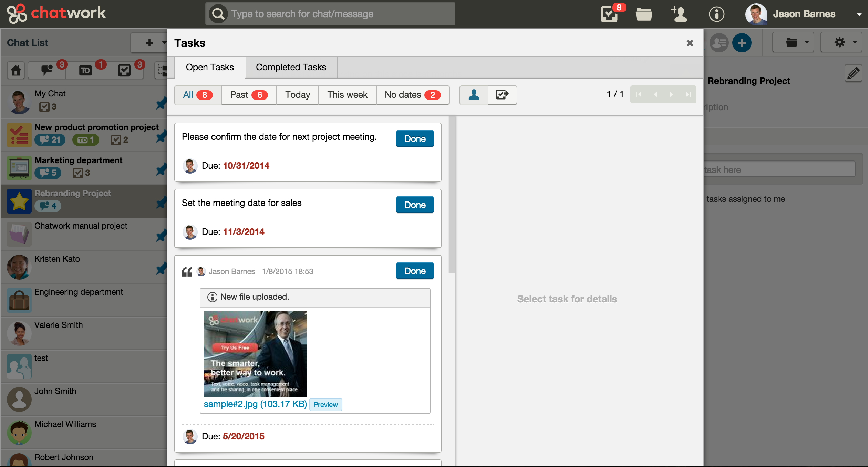
Task: Mark project meeting date task Done
Action: point(415,139)
